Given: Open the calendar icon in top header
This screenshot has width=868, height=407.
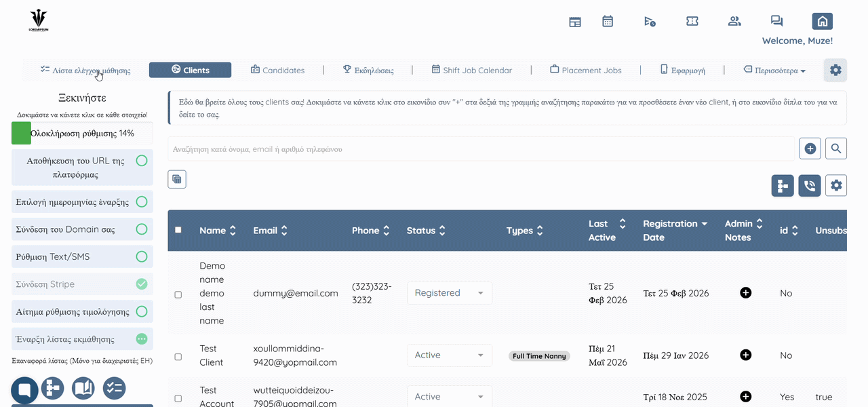Looking at the screenshot, I should [608, 21].
